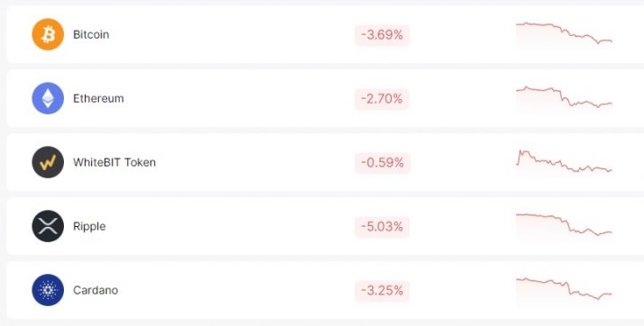View the Ripple price sparkline chart

pyautogui.click(x=565, y=227)
